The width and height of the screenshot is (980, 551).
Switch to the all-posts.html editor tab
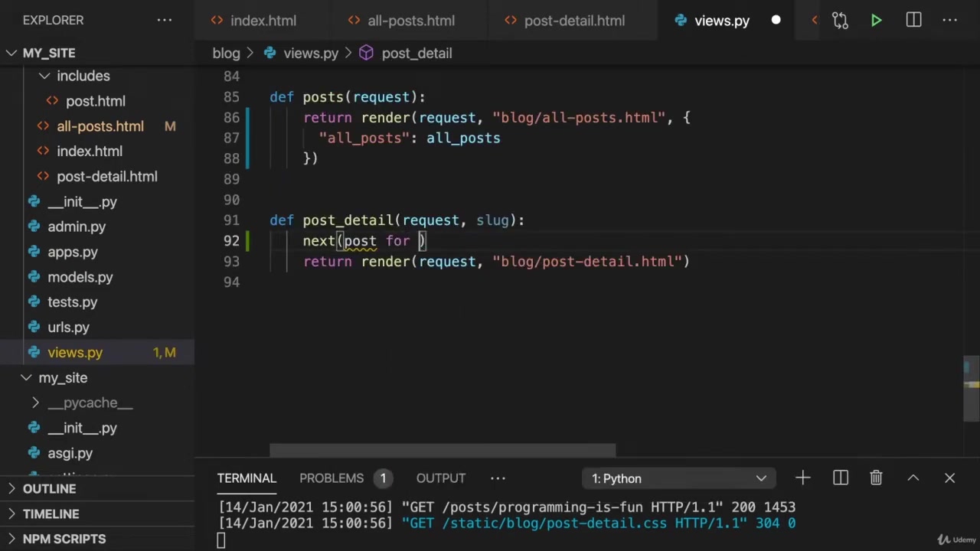point(410,21)
